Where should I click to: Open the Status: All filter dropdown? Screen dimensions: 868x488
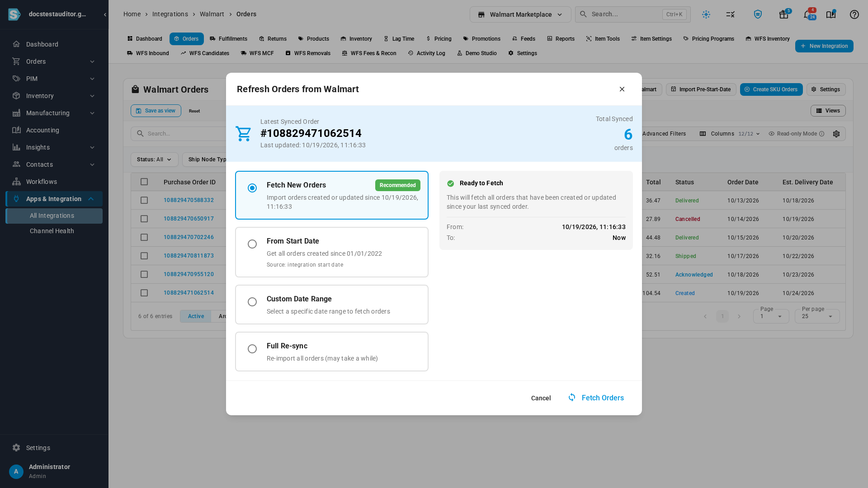click(154, 160)
